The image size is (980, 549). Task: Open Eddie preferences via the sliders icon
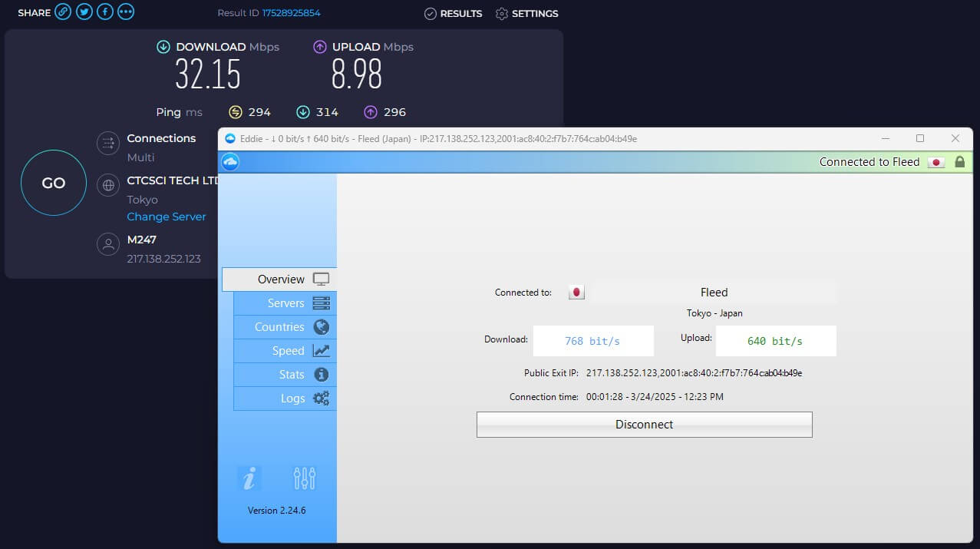click(304, 477)
